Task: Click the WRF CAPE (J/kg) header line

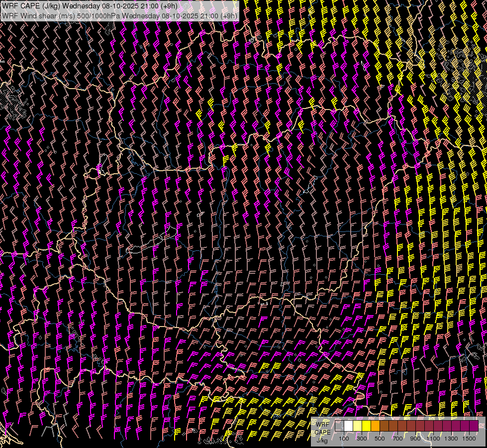Action: pos(90,6)
